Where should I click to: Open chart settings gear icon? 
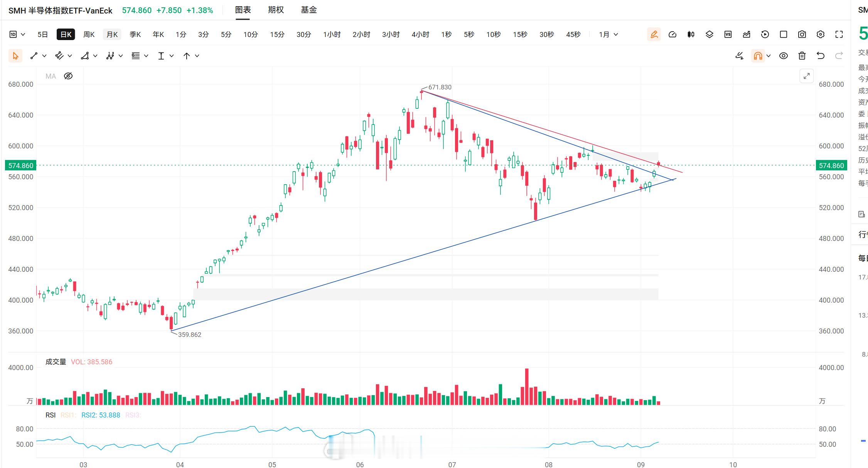(821, 34)
